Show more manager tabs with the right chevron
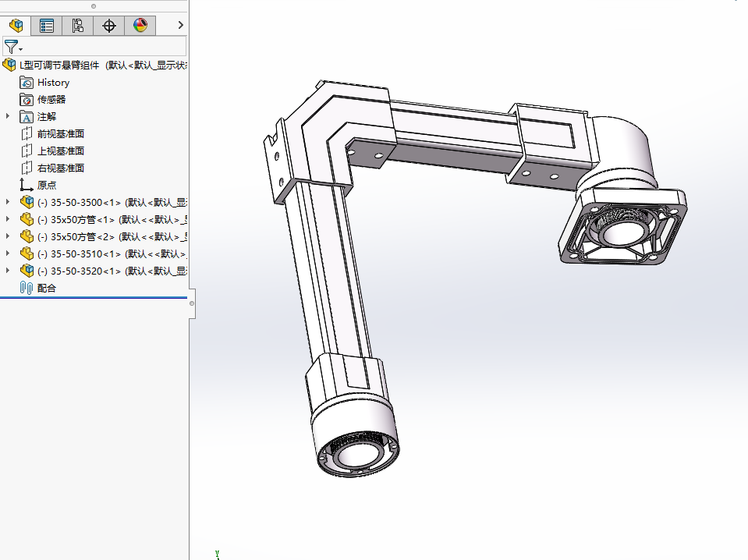Image resolution: width=748 pixels, height=560 pixels. [180, 25]
